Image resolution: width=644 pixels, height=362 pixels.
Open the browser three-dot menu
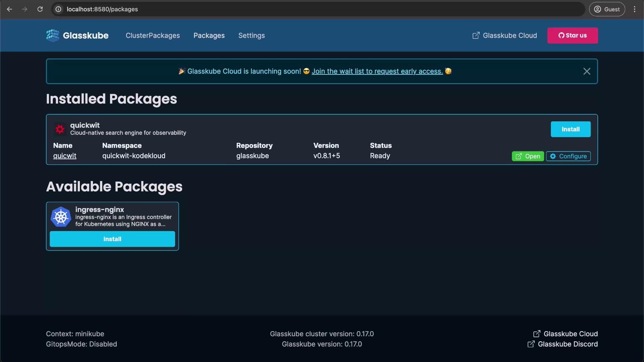pyautogui.click(x=635, y=9)
